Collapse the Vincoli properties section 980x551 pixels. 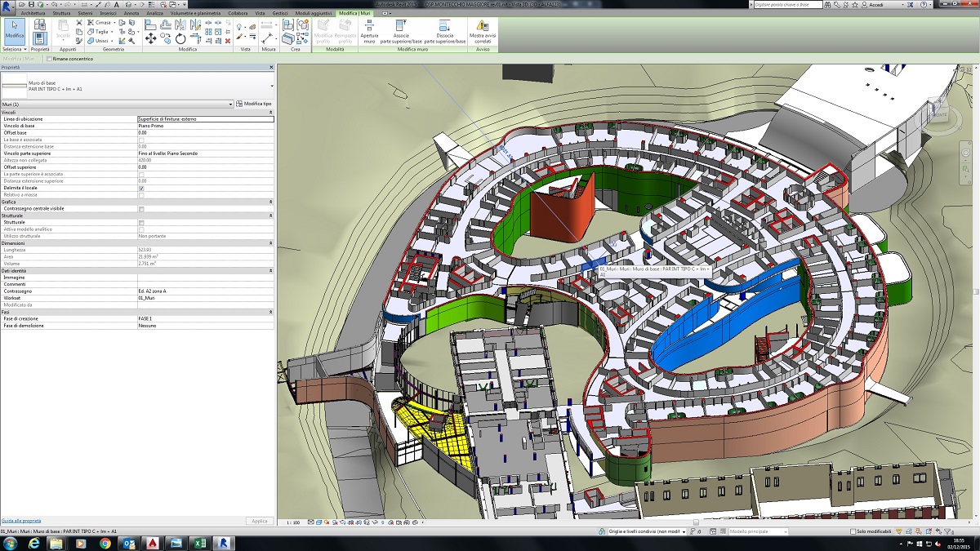270,112
